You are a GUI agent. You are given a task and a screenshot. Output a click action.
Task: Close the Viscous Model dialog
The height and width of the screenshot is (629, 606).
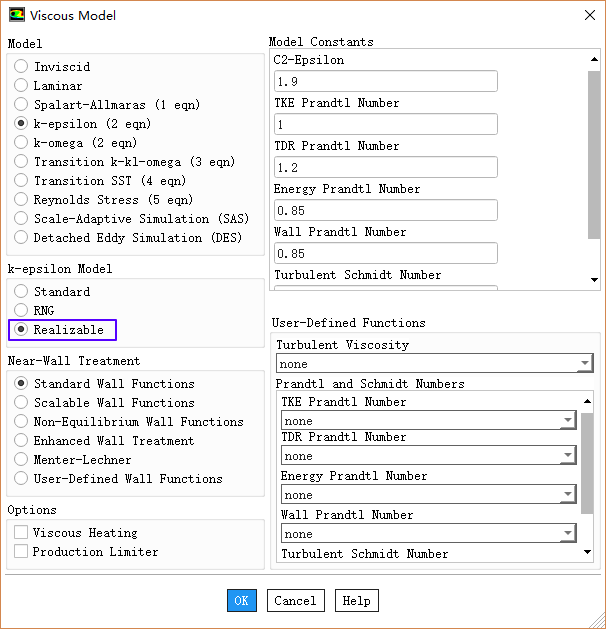pos(590,15)
